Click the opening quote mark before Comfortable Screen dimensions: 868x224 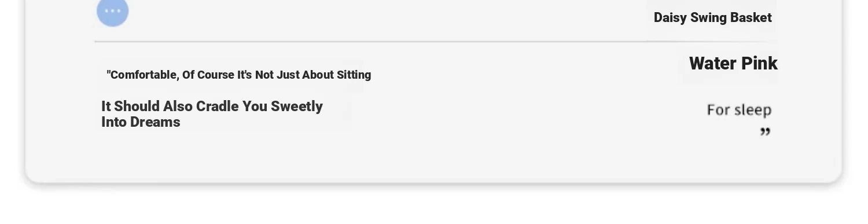[x=108, y=72]
